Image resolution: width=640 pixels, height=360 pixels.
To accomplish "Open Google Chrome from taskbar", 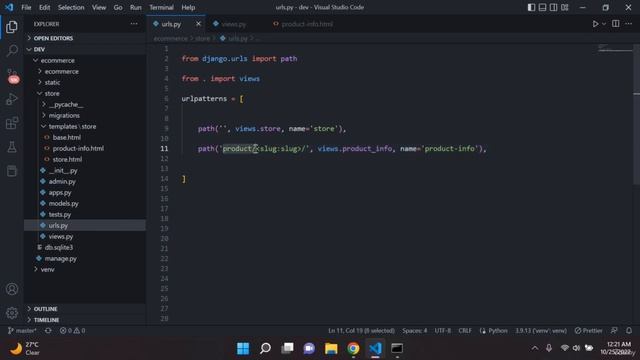I will [x=353, y=348].
